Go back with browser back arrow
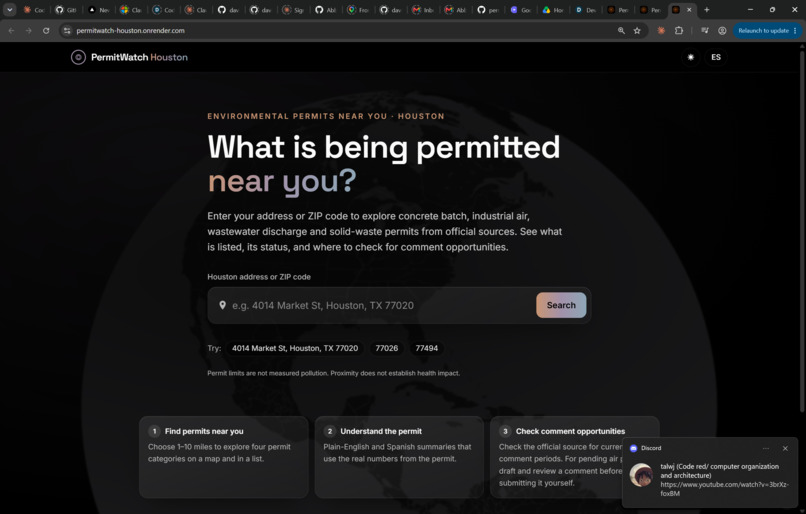Screen dimensions: 806x514 11,31
